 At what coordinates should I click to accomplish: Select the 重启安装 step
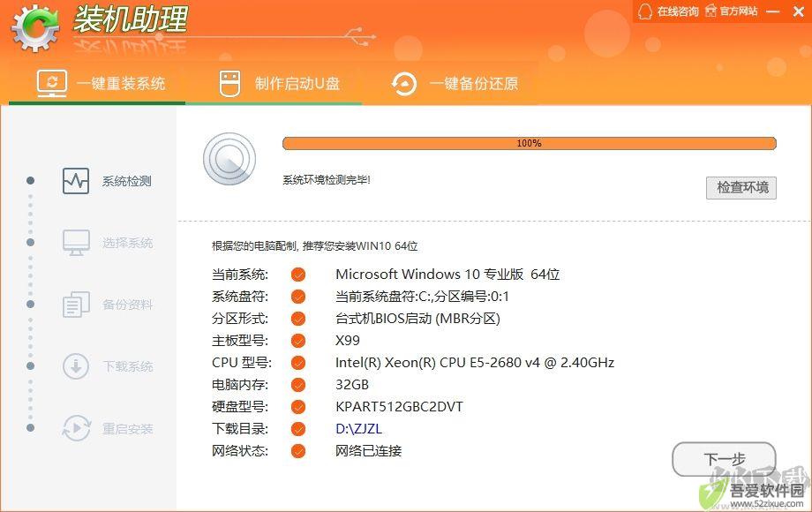[107, 428]
